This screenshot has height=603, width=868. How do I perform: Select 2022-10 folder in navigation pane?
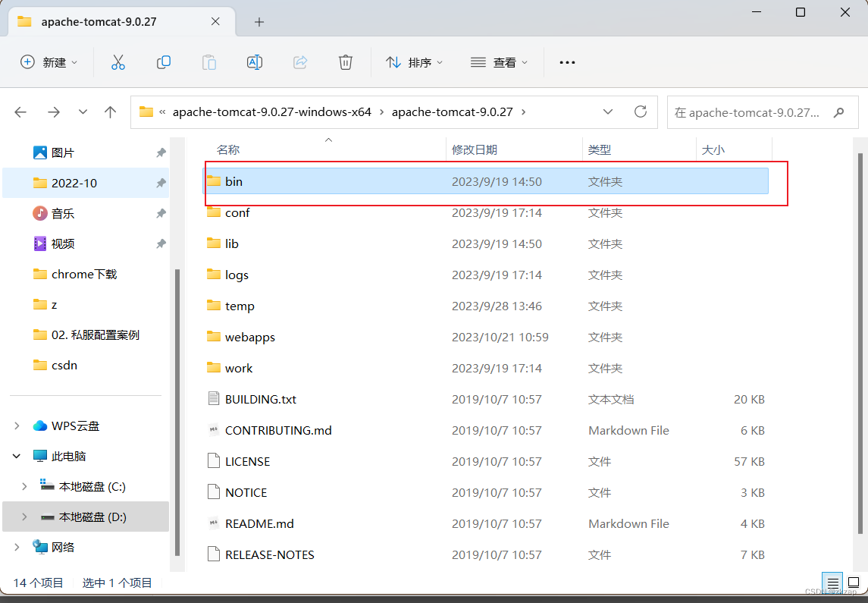[x=86, y=184]
